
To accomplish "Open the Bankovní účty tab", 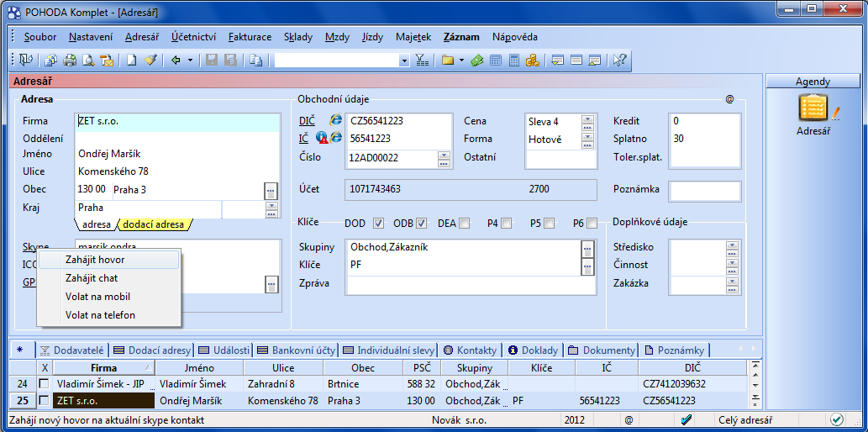I will coord(296,350).
